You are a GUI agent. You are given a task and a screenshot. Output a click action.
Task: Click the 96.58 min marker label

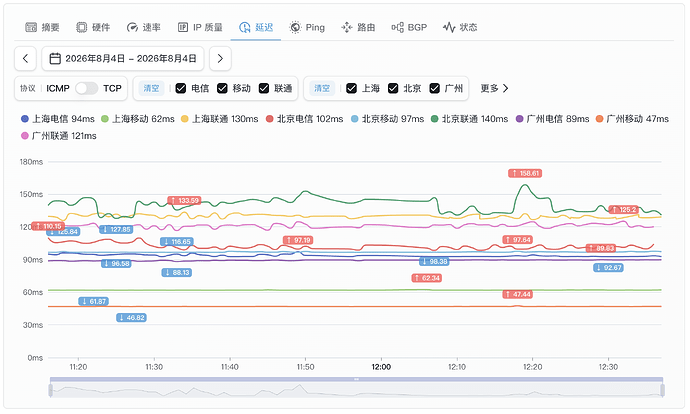[x=116, y=264]
